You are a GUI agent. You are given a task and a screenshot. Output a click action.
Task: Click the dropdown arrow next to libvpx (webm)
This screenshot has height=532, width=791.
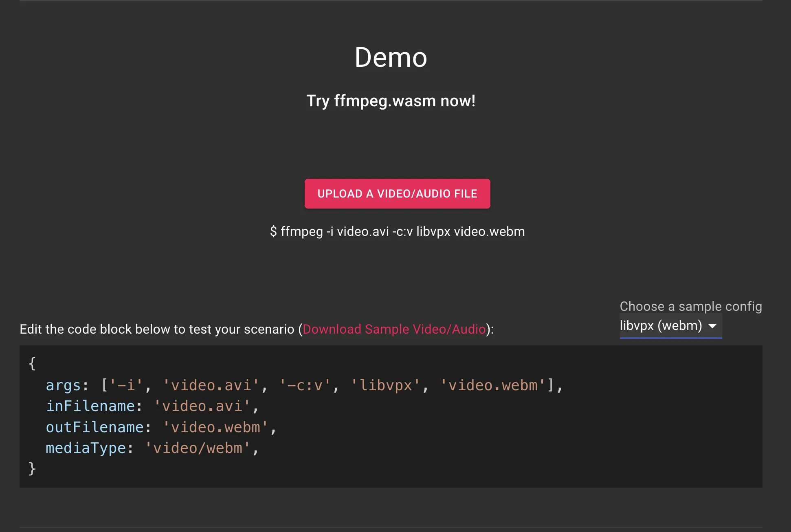tap(712, 326)
